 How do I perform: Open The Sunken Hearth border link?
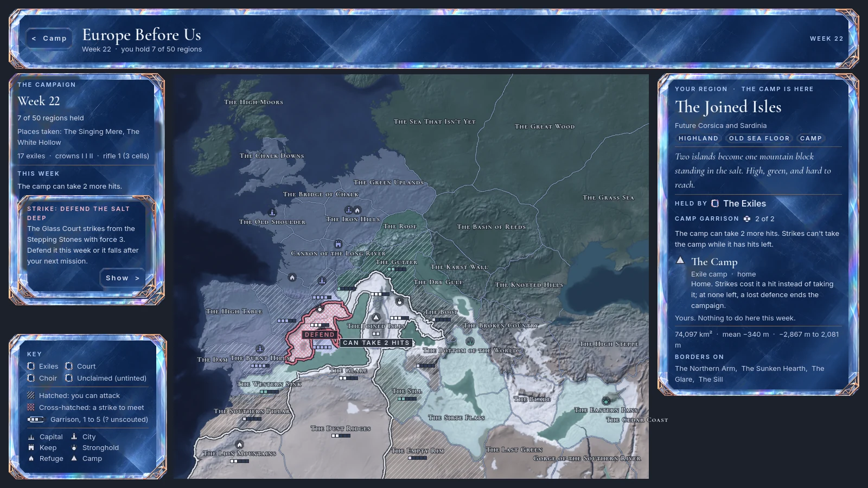pos(774,368)
